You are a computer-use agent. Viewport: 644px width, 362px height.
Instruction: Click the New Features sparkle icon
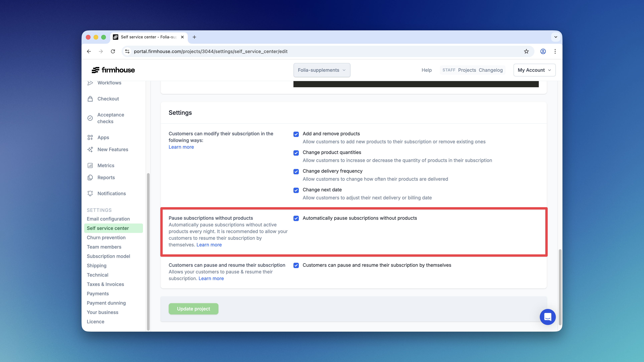pyautogui.click(x=90, y=149)
